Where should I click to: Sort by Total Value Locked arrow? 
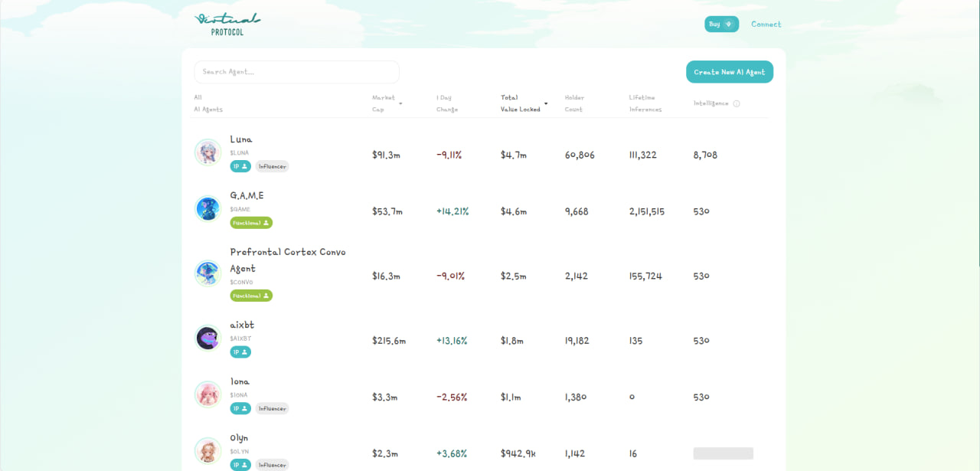coord(546,103)
